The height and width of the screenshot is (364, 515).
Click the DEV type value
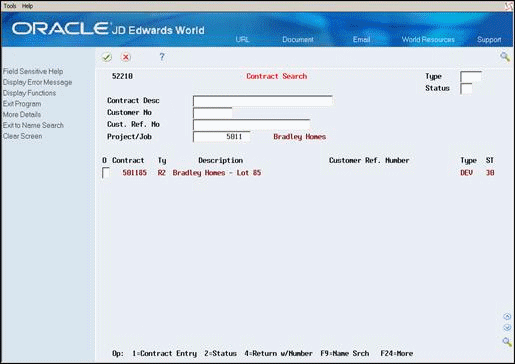coord(466,173)
